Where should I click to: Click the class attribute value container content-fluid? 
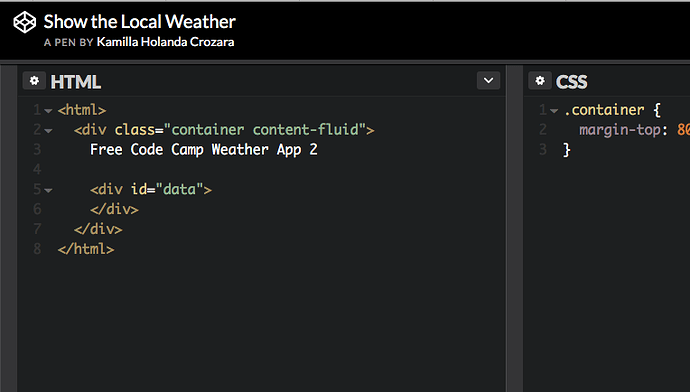pos(264,130)
